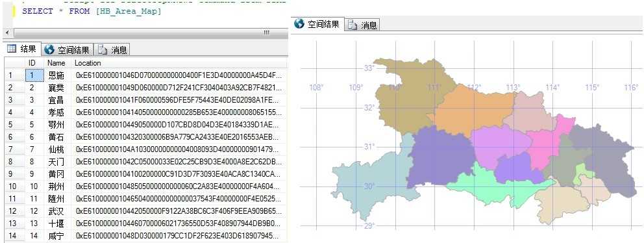Switch to the 结果 tab in left window
644x243 pixels.
[23, 49]
